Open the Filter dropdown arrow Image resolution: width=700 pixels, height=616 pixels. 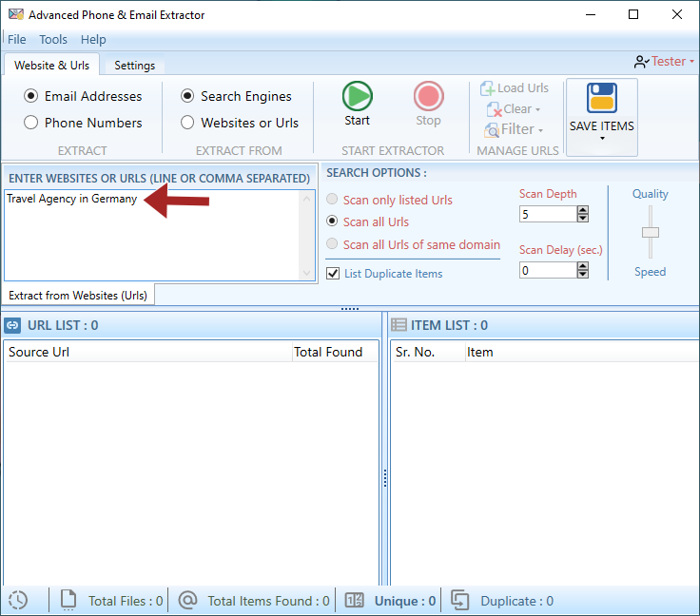tap(540, 130)
